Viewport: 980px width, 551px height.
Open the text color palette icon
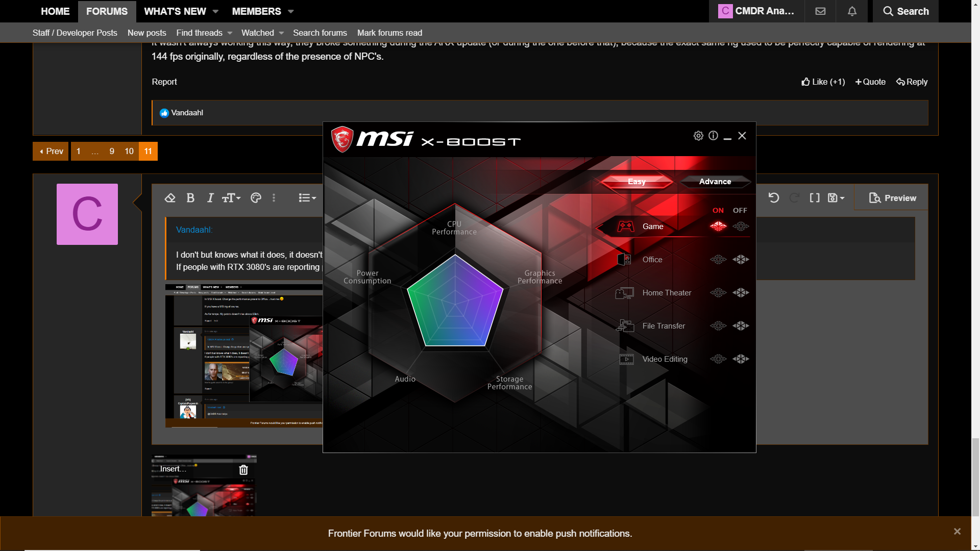(256, 198)
